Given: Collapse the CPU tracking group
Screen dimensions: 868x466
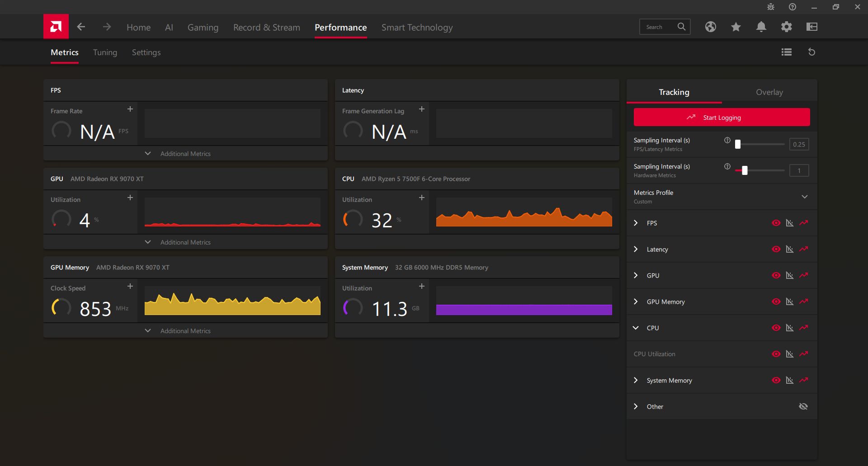Looking at the screenshot, I should click(636, 328).
